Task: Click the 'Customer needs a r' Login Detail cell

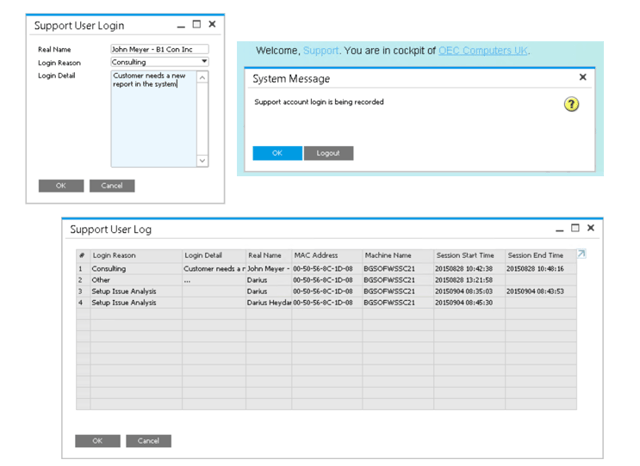Action: click(214, 269)
